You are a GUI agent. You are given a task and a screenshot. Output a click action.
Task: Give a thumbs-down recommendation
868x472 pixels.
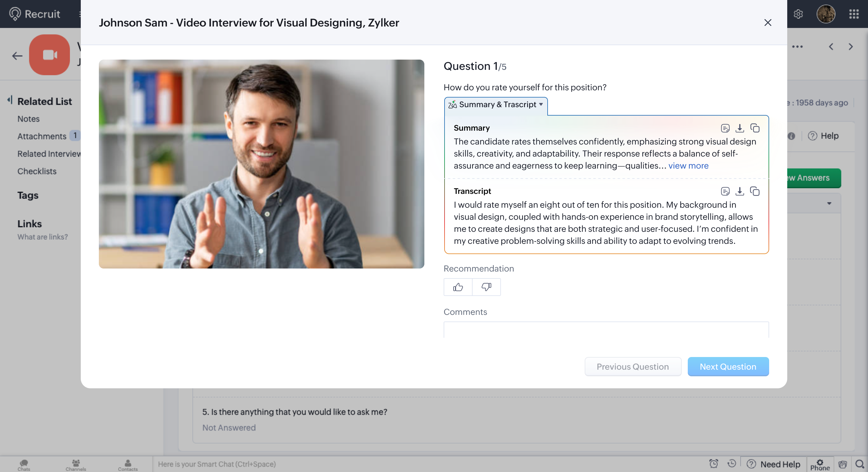(x=486, y=287)
